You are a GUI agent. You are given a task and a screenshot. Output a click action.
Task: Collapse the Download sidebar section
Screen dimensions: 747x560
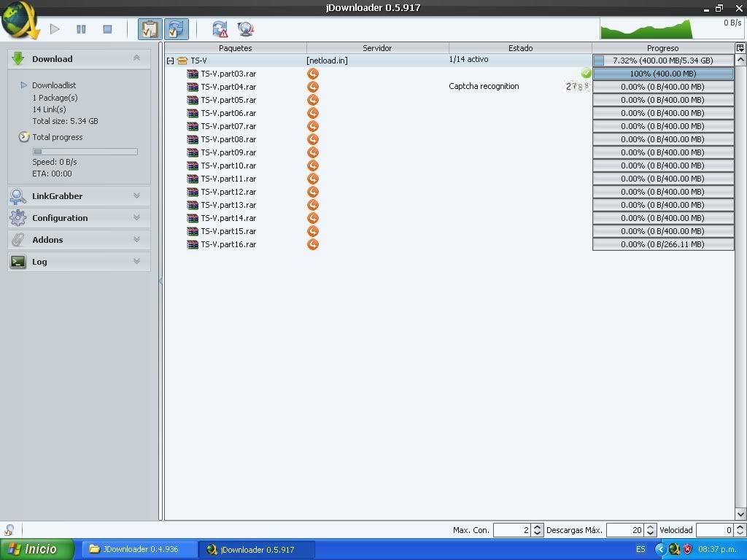tap(136, 58)
